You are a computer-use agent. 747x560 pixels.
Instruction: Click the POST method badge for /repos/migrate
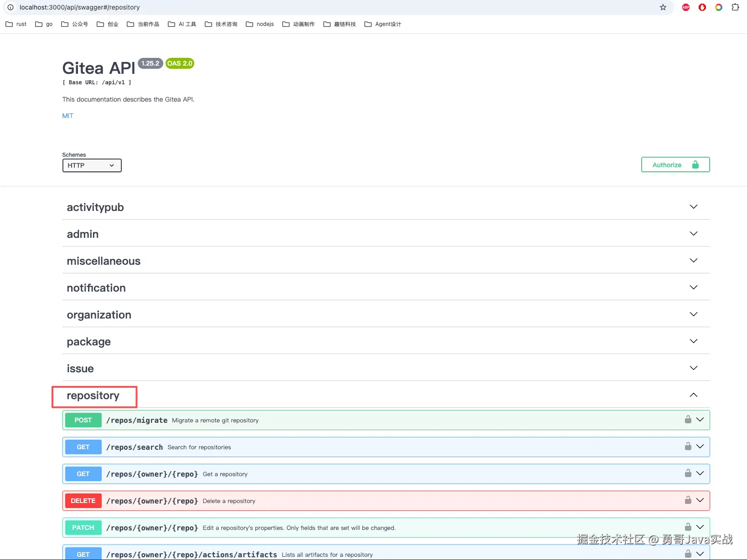click(83, 420)
